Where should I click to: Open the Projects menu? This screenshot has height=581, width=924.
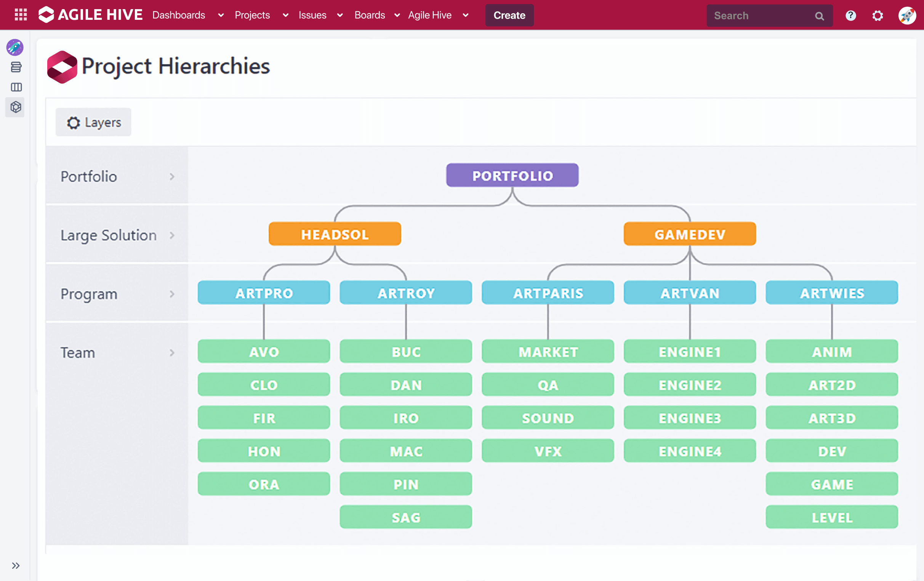click(x=252, y=15)
